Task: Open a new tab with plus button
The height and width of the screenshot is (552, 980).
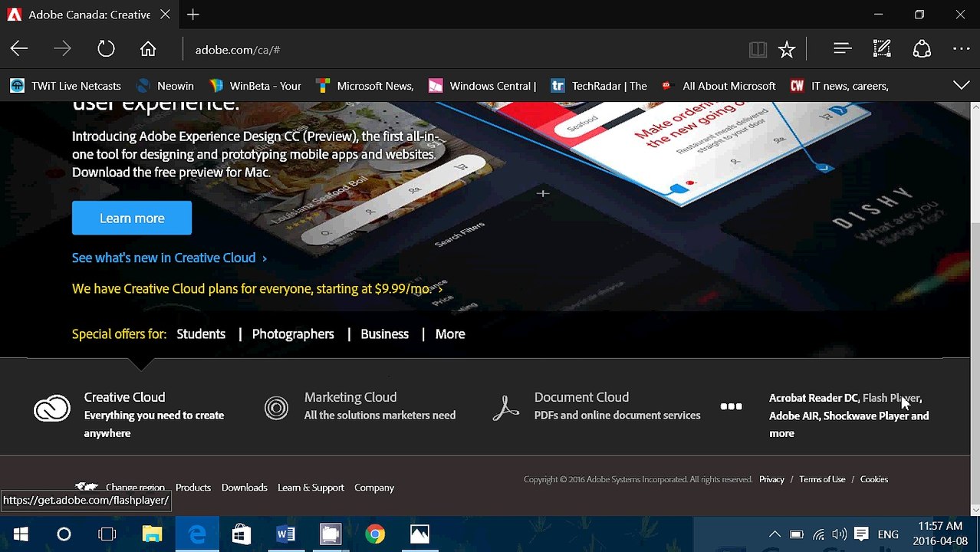Action: pyautogui.click(x=193, y=15)
